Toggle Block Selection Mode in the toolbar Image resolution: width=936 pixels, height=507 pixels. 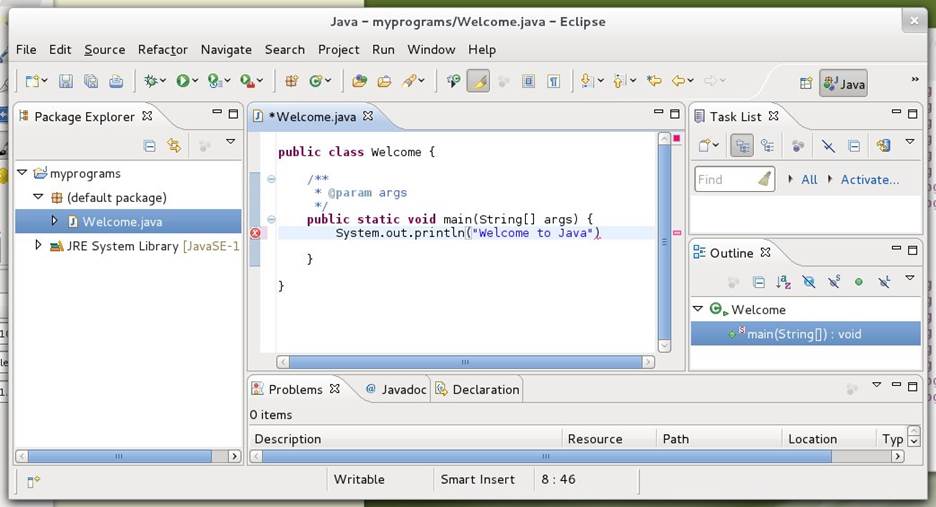528,81
